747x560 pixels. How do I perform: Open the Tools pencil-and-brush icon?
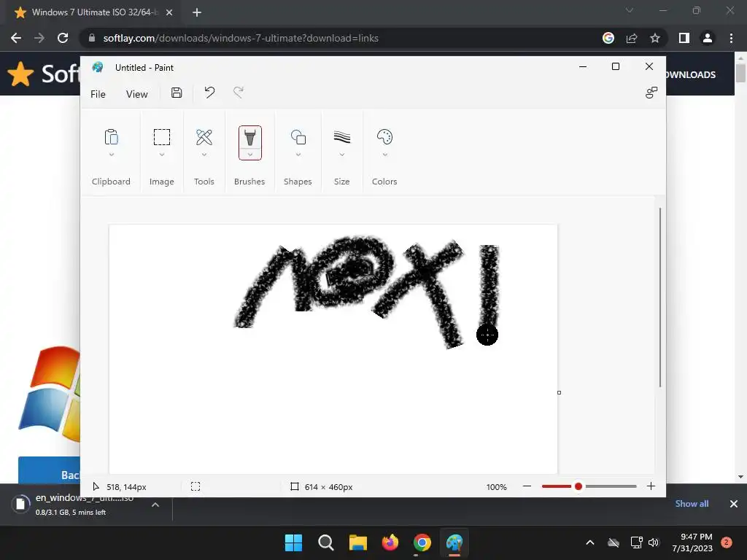pyautogui.click(x=204, y=137)
